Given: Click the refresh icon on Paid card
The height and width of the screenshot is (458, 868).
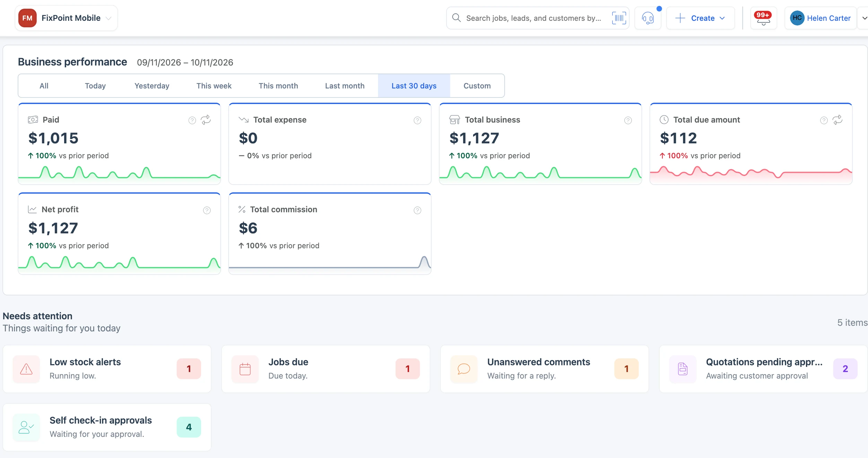Looking at the screenshot, I should (206, 120).
